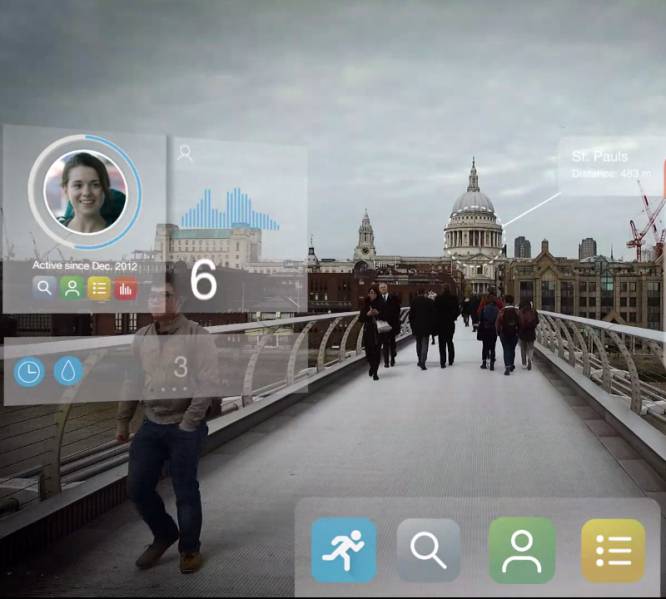Click the blue activity bar chart
This screenshot has height=599, width=666.
point(230,209)
